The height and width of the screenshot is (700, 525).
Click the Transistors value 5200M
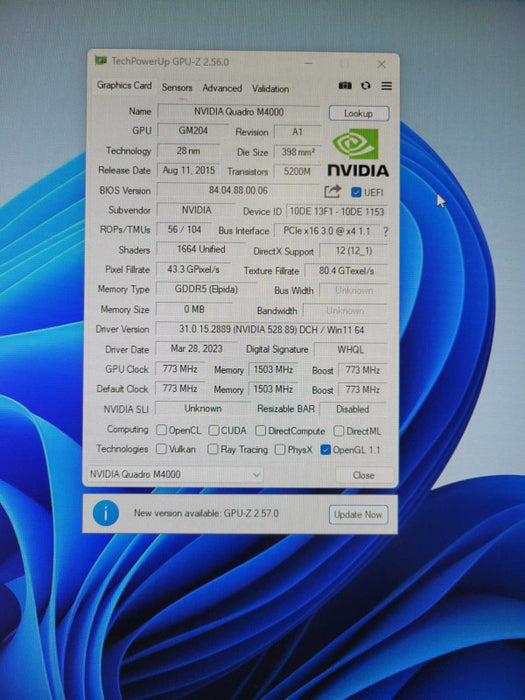(x=297, y=171)
